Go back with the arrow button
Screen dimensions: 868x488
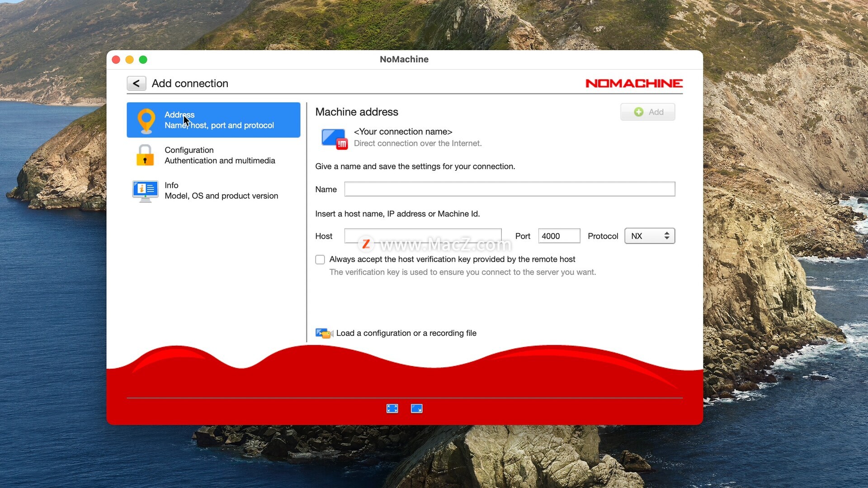136,84
